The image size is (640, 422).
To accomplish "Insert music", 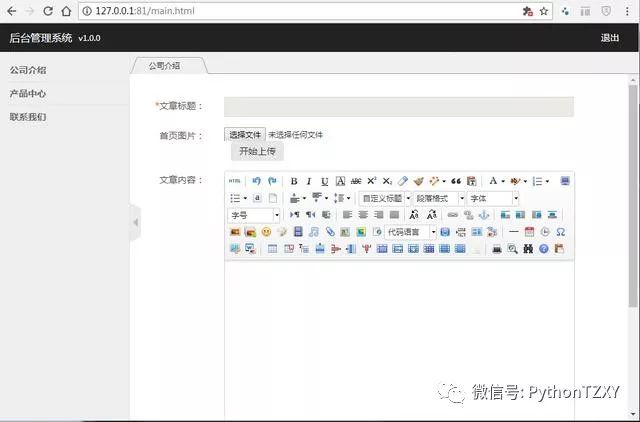I will 314,232.
